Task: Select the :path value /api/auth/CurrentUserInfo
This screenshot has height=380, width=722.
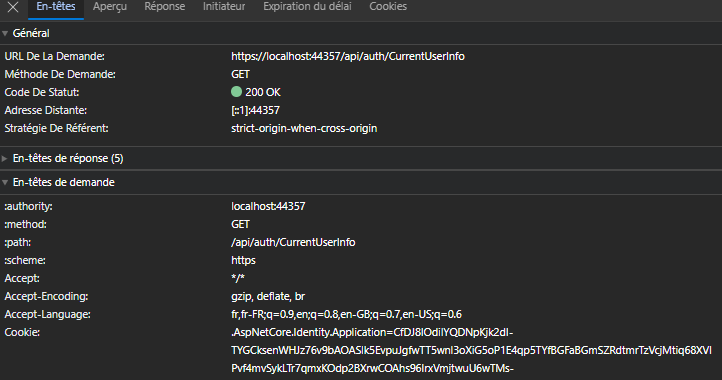Action: [293, 242]
